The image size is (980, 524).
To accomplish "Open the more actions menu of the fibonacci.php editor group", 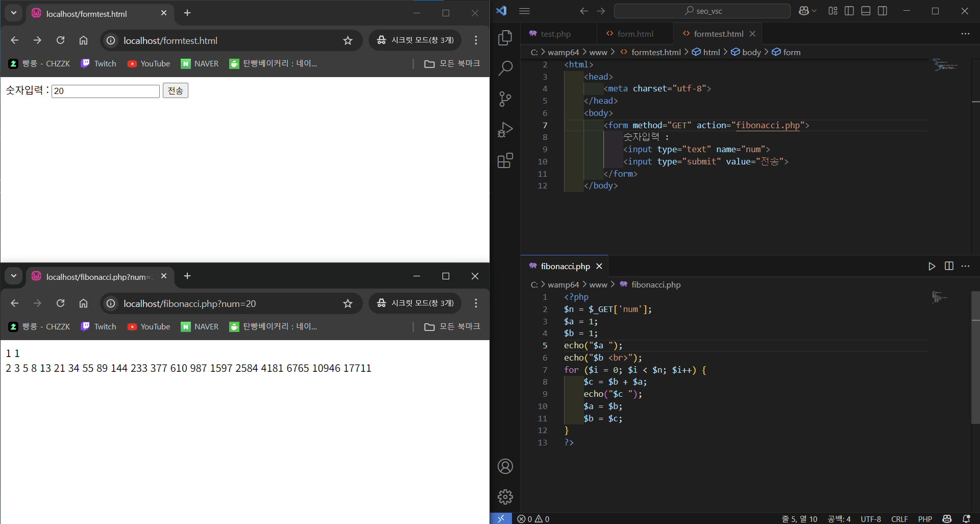I will 965,266.
